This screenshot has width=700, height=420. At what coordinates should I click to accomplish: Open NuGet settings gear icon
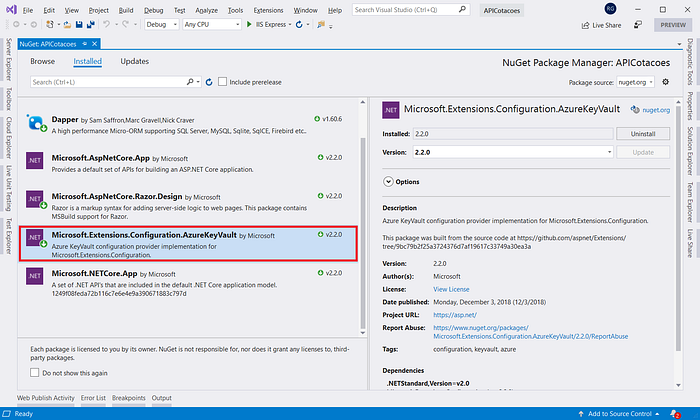pos(666,82)
